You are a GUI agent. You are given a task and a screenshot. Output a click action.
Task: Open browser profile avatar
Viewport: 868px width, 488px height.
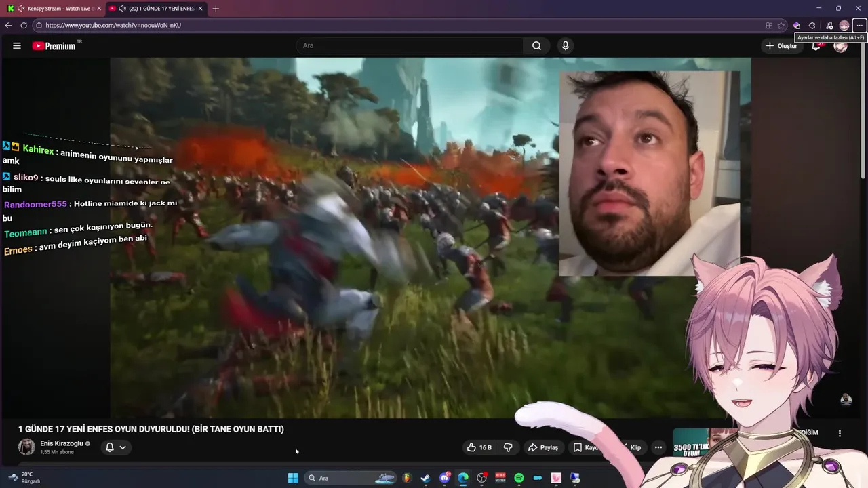point(844,26)
